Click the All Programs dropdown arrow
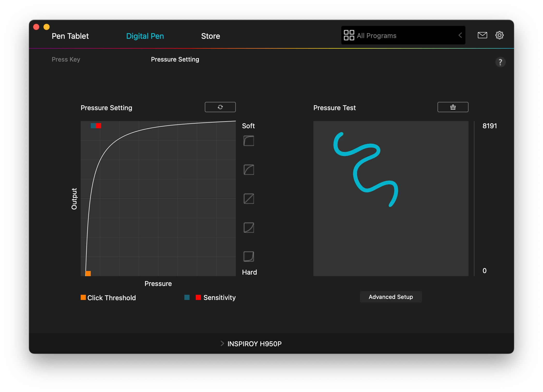The height and width of the screenshot is (392, 543). coord(460,35)
